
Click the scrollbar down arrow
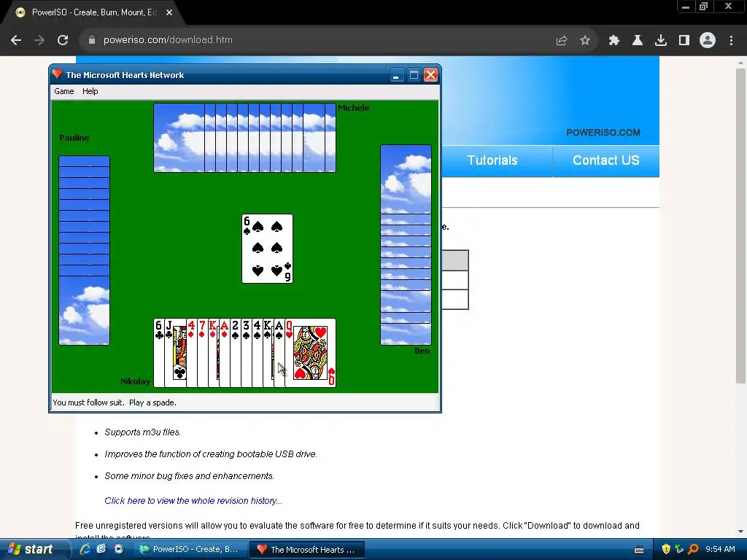[741, 532]
